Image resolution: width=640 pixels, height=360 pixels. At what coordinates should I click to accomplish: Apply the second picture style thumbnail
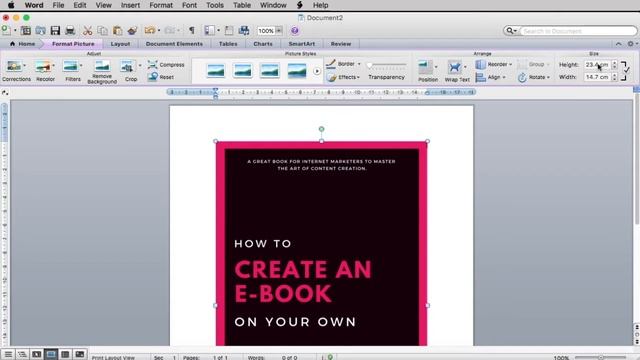click(242, 71)
